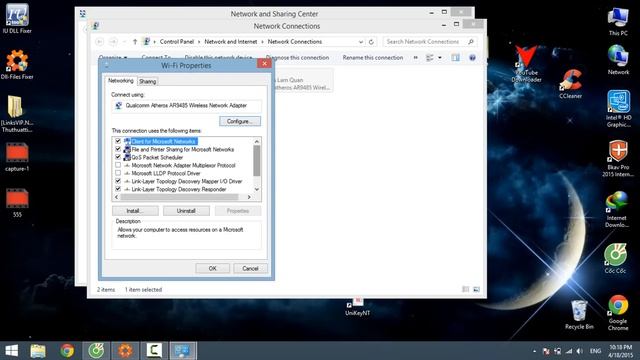
Task: Refresh the Network Connections address bar
Action: pyautogui.click(x=371, y=42)
